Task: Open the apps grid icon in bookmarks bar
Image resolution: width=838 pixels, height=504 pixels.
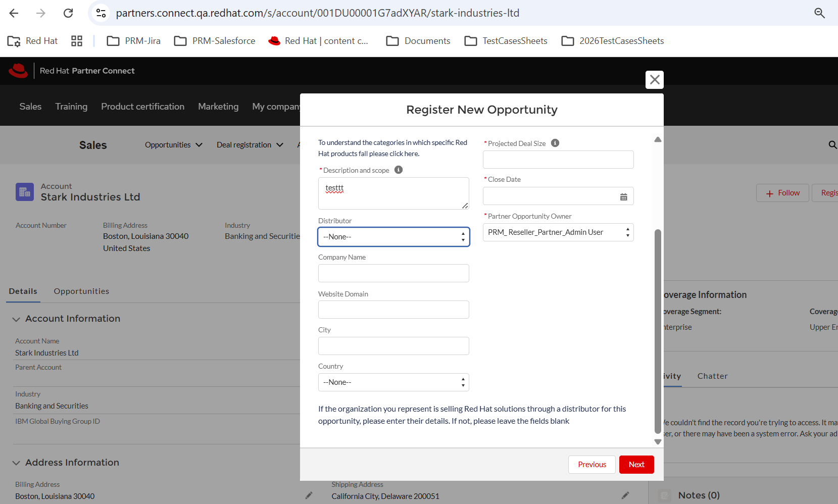Action: point(77,41)
